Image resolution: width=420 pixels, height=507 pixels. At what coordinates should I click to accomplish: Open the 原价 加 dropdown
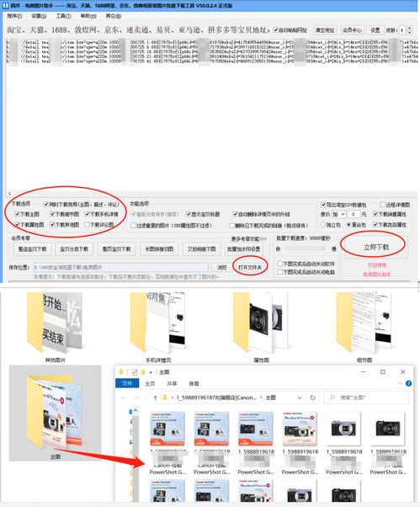(x=338, y=214)
